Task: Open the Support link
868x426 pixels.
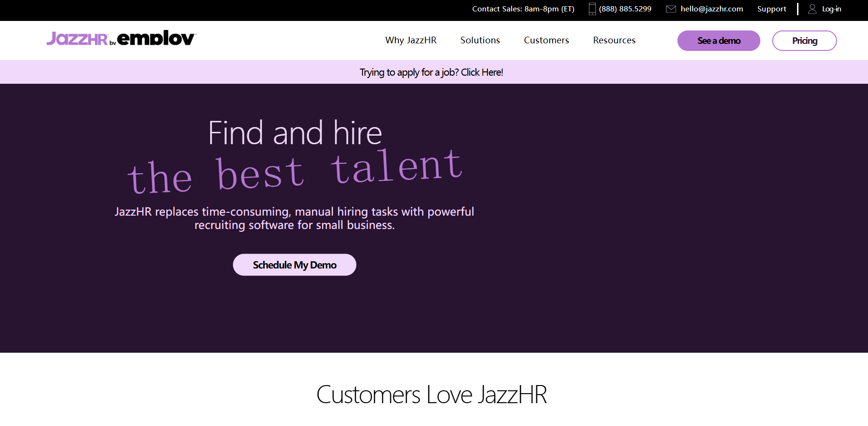Action: pos(772,9)
